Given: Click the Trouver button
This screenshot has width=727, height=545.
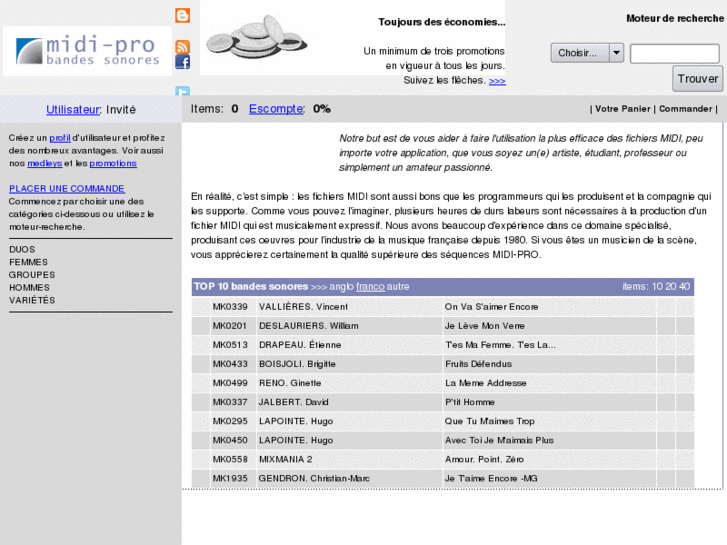Looking at the screenshot, I should tap(697, 79).
